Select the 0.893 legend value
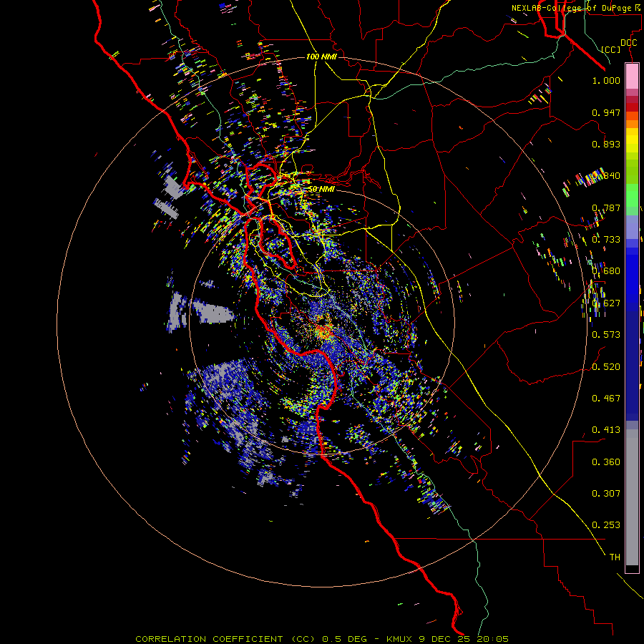Image resolution: width=644 pixels, height=644 pixels. pyautogui.click(x=606, y=144)
